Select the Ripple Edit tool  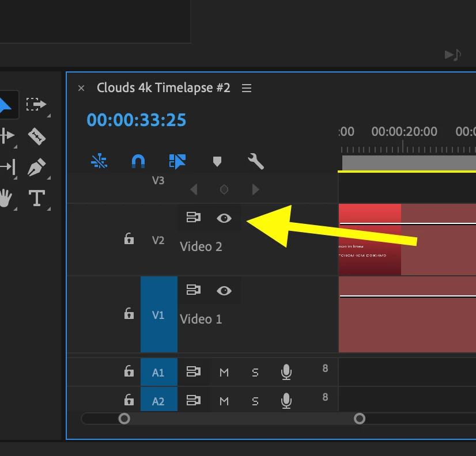click(x=7, y=136)
